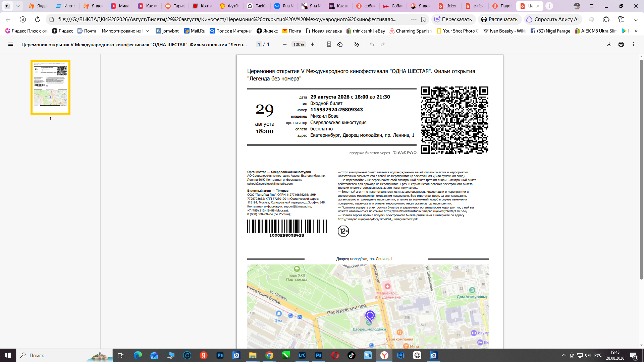Switch to the Тариф tab

(175, 6)
